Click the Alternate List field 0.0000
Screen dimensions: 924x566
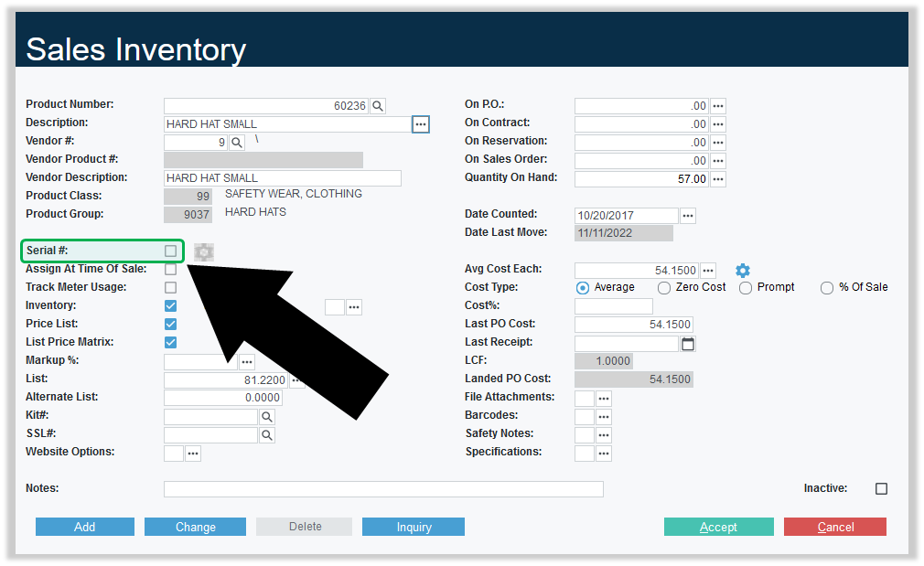coord(222,398)
